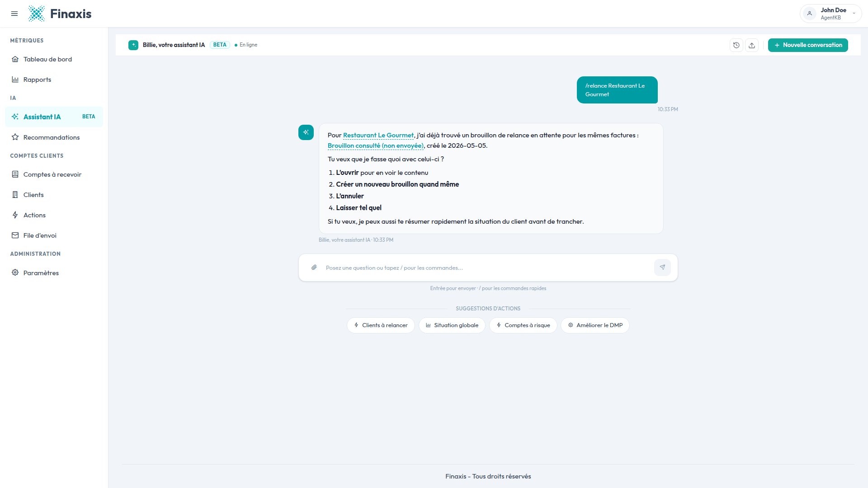
Task: Open conversation history icon
Action: (x=736, y=45)
